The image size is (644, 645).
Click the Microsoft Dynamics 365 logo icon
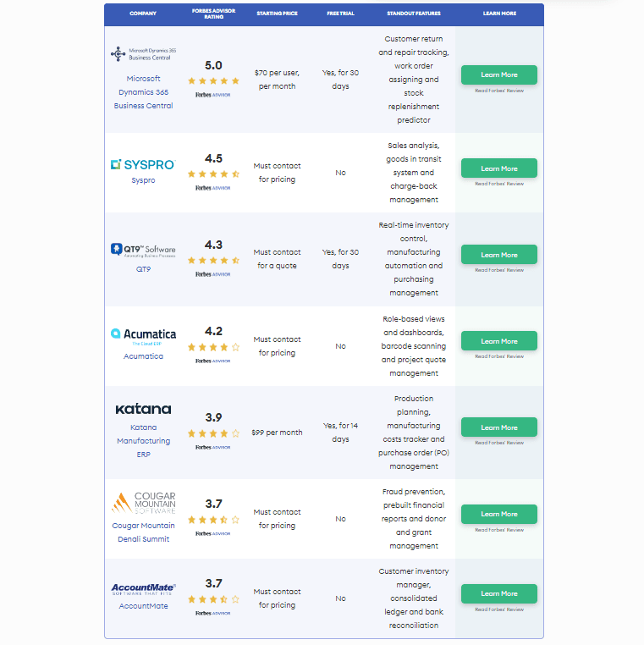(118, 54)
